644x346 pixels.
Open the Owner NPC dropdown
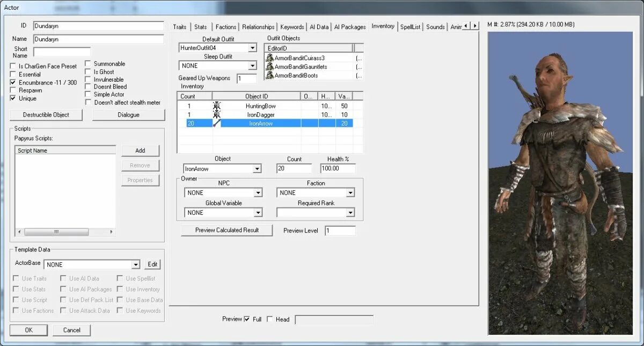point(258,193)
